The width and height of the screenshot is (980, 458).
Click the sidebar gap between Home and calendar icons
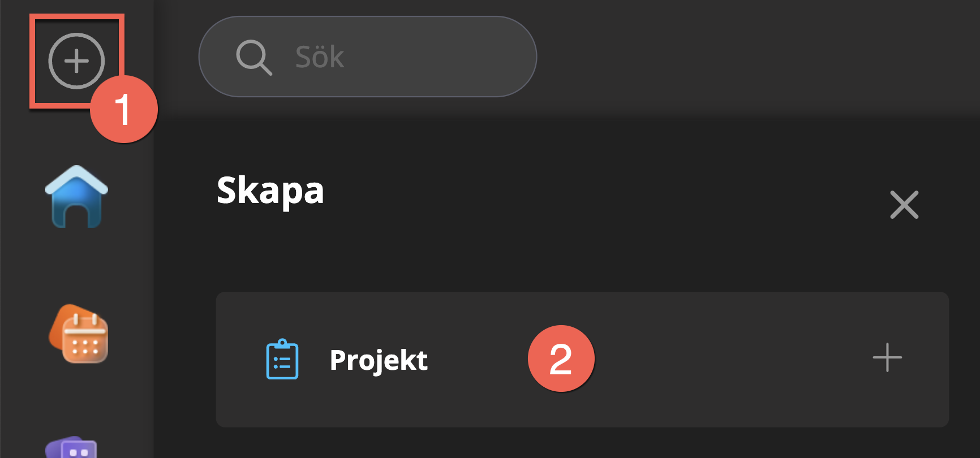pos(76,266)
